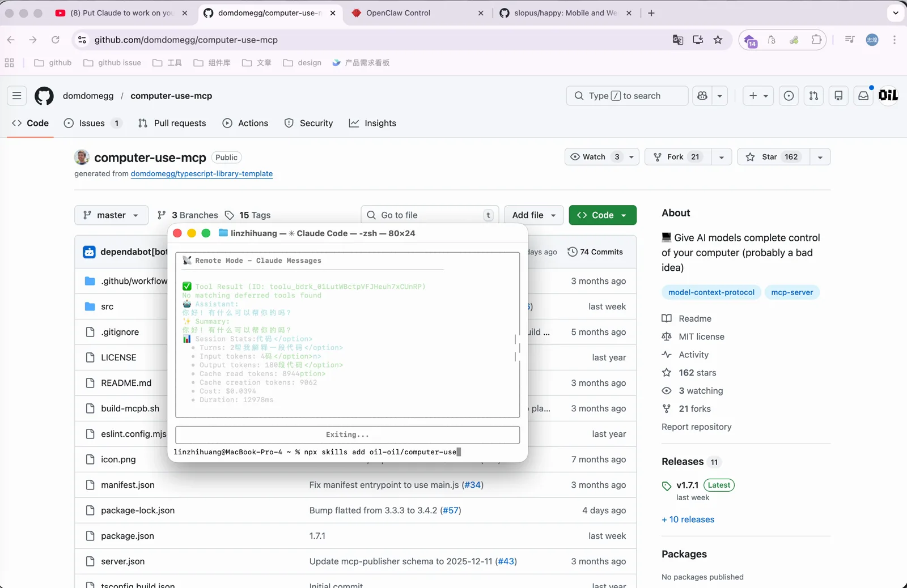Go to GitHub homepage via Octocat logo
The width and height of the screenshot is (907, 588).
[44, 96]
